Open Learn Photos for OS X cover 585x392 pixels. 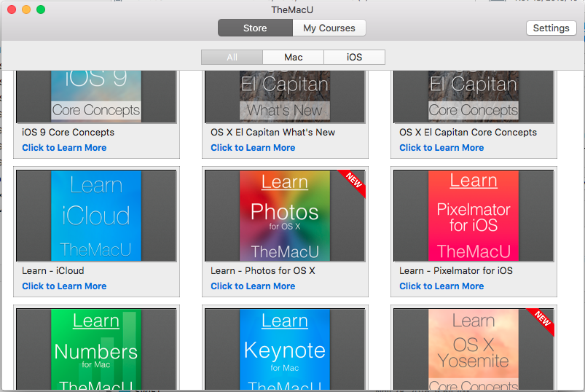click(x=285, y=216)
